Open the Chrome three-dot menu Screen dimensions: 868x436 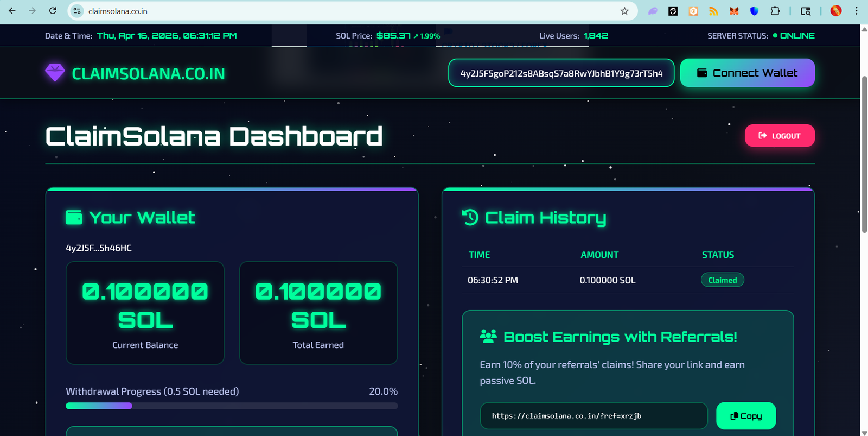click(856, 11)
